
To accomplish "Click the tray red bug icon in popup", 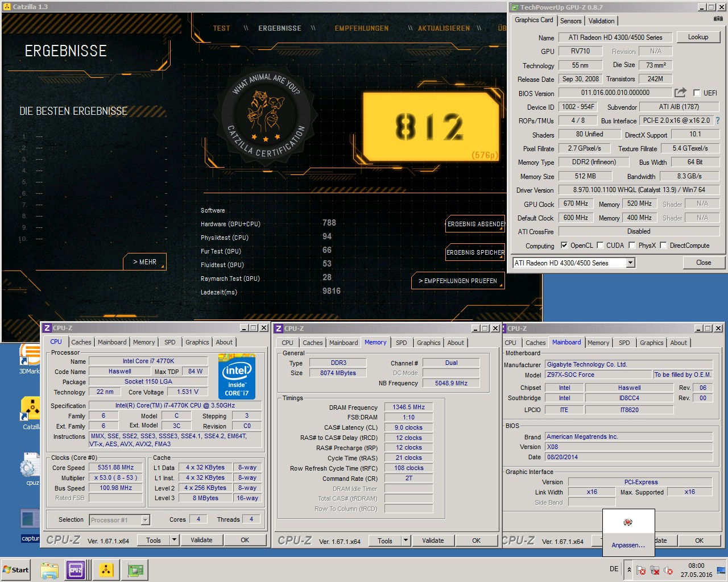I will coord(628,522).
